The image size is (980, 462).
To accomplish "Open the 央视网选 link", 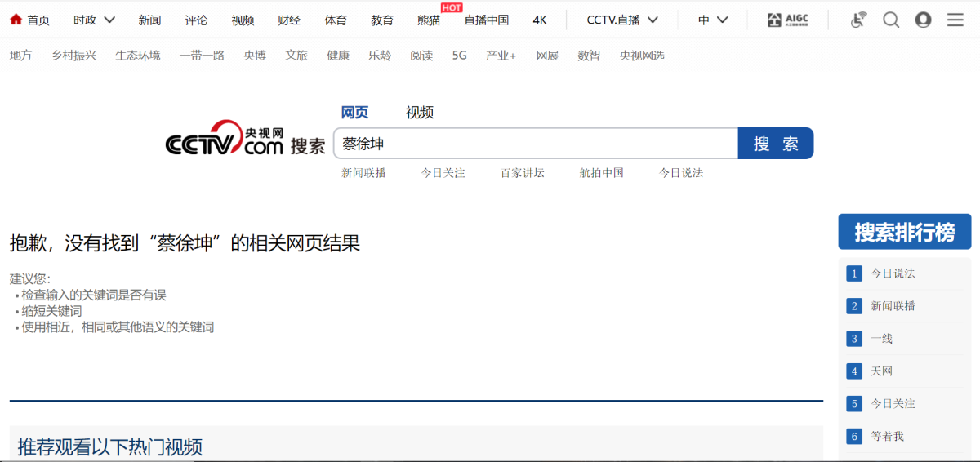I will click(x=642, y=56).
